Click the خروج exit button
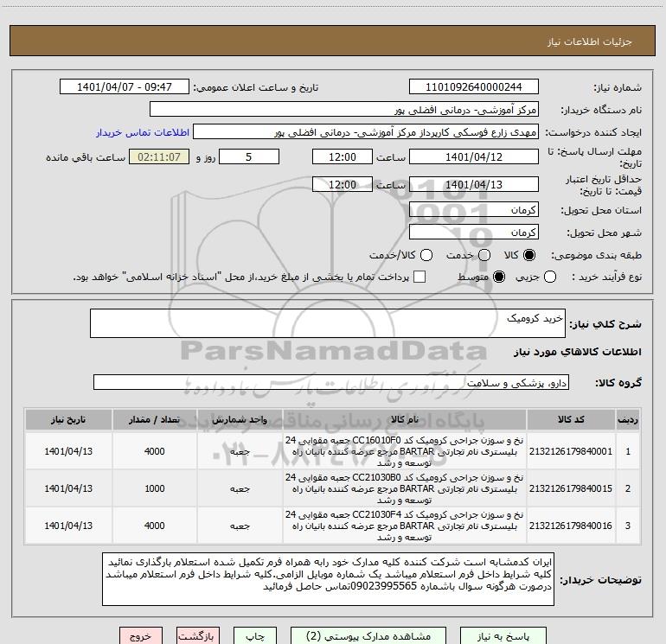The image size is (666, 644). pyautogui.click(x=141, y=636)
